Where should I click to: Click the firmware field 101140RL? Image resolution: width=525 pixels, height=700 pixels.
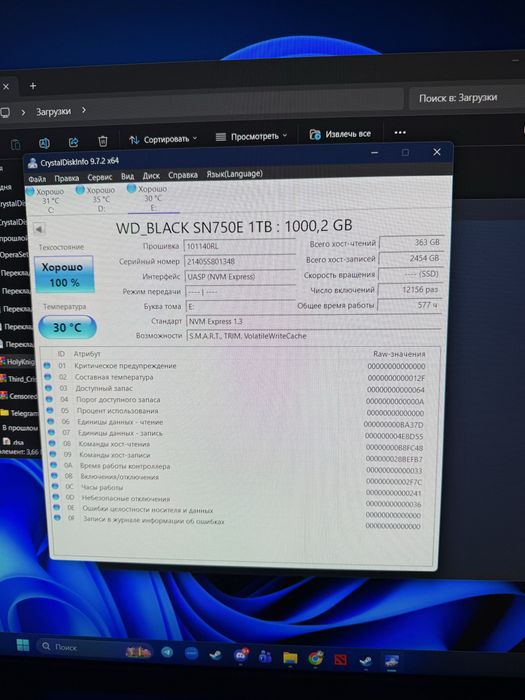pos(240,246)
